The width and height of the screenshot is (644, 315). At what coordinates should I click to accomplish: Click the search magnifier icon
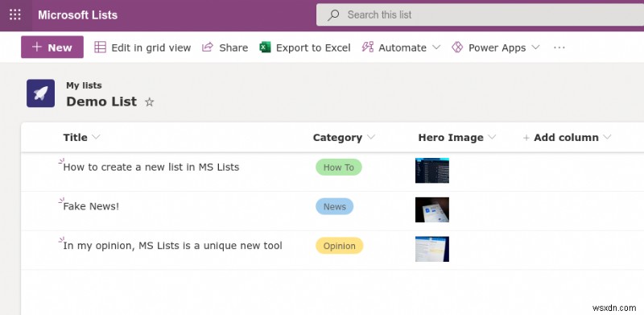333,15
